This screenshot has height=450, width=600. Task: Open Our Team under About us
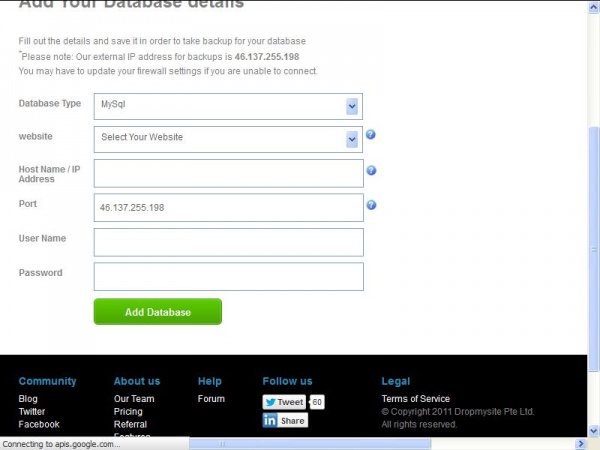(134, 399)
